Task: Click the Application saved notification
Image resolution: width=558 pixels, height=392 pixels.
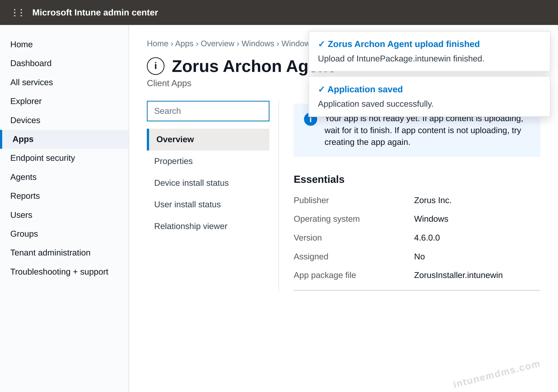Action: click(429, 96)
